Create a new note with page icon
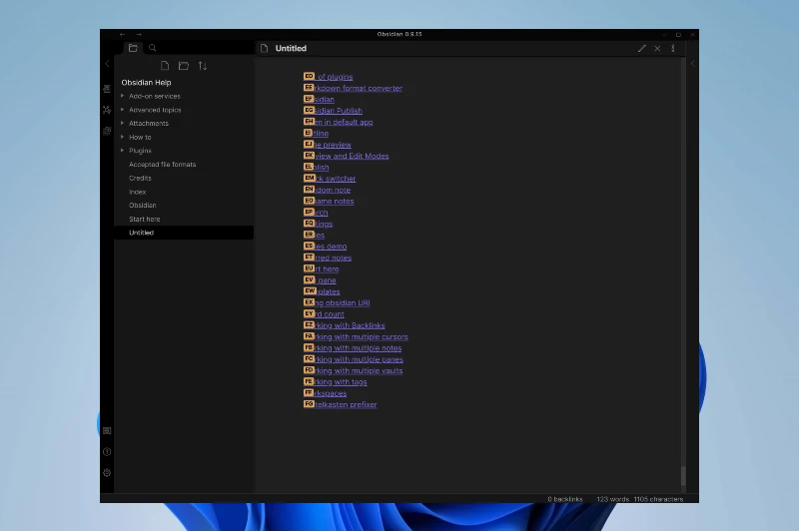Image resolution: width=799 pixels, height=532 pixels. (165, 66)
